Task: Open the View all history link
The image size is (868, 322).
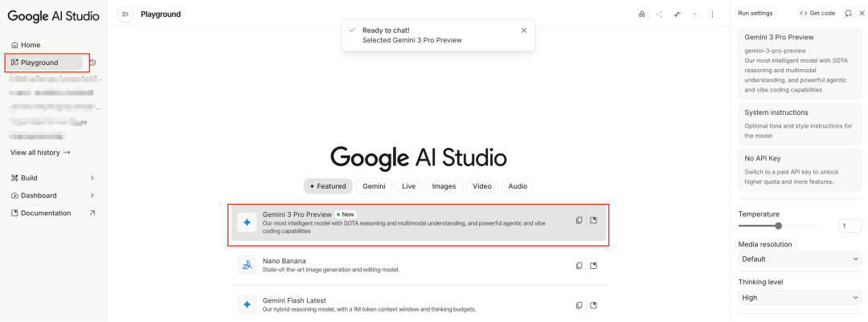Action: 40,153
